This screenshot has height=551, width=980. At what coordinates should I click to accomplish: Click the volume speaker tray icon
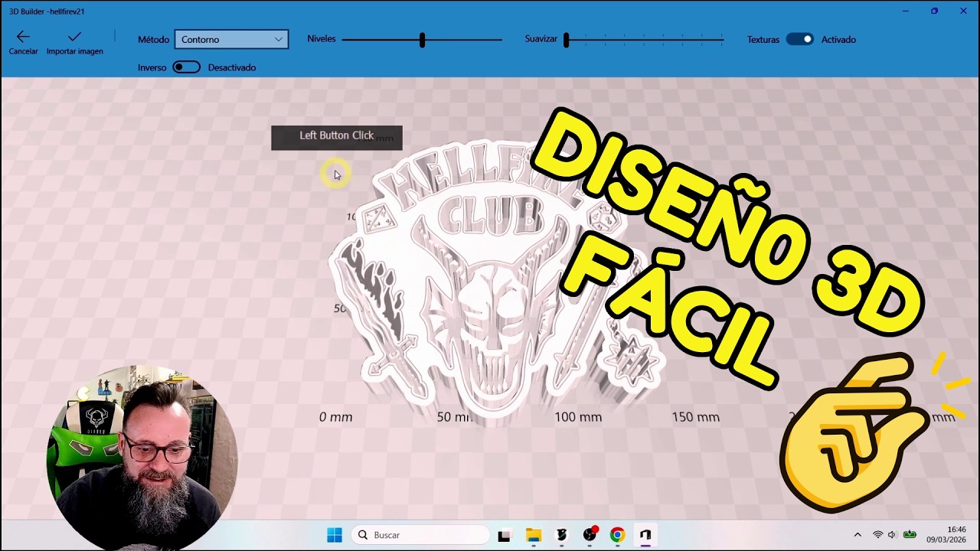click(892, 535)
